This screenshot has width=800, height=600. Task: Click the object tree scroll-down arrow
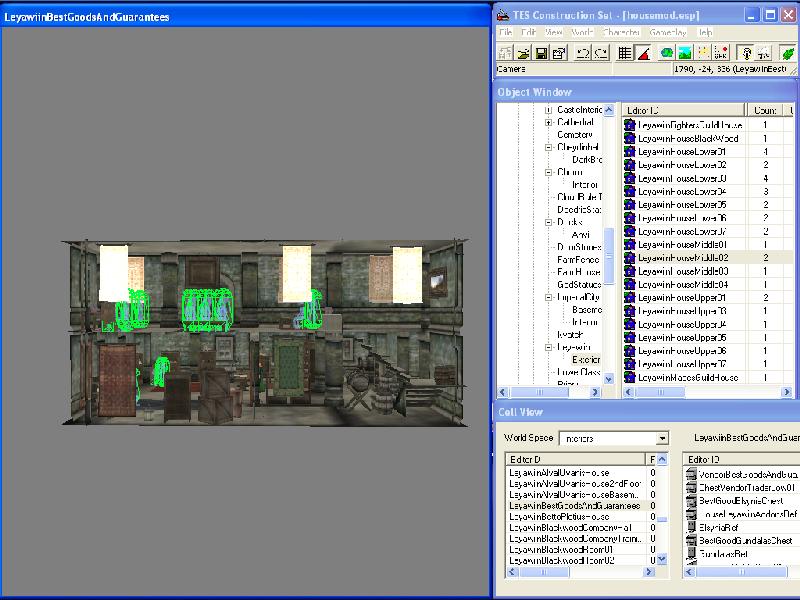[609, 379]
